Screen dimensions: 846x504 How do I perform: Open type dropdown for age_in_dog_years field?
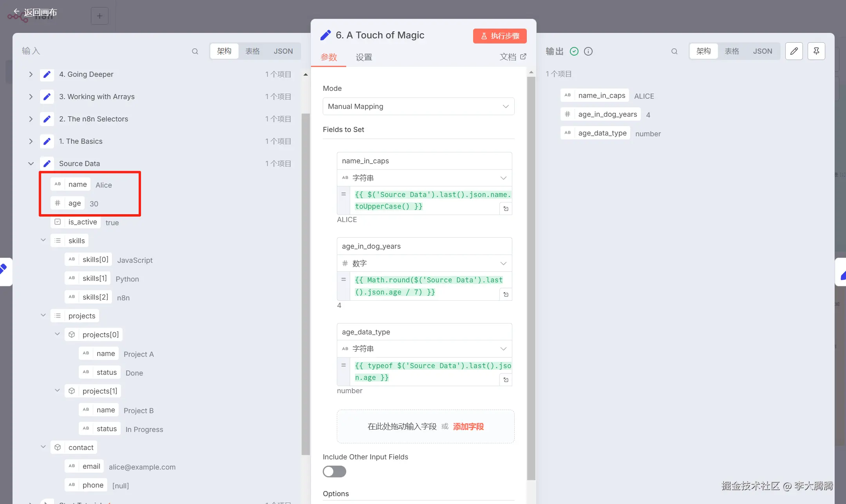pos(425,264)
